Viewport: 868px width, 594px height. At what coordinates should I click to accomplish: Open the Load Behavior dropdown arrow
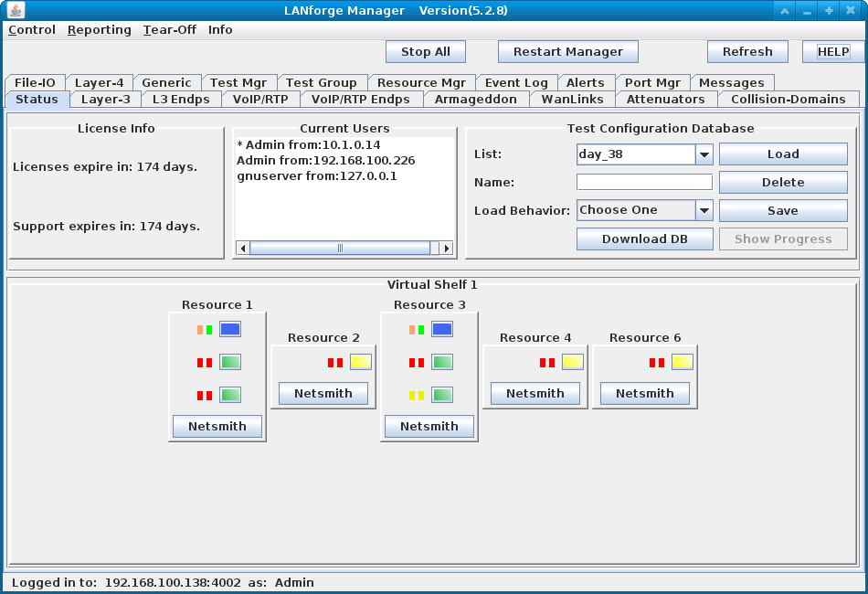704,210
